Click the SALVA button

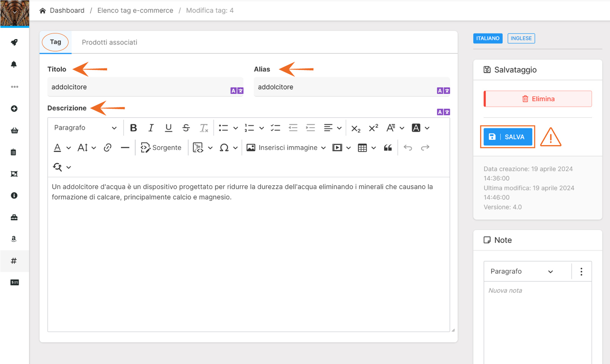coord(507,137)
